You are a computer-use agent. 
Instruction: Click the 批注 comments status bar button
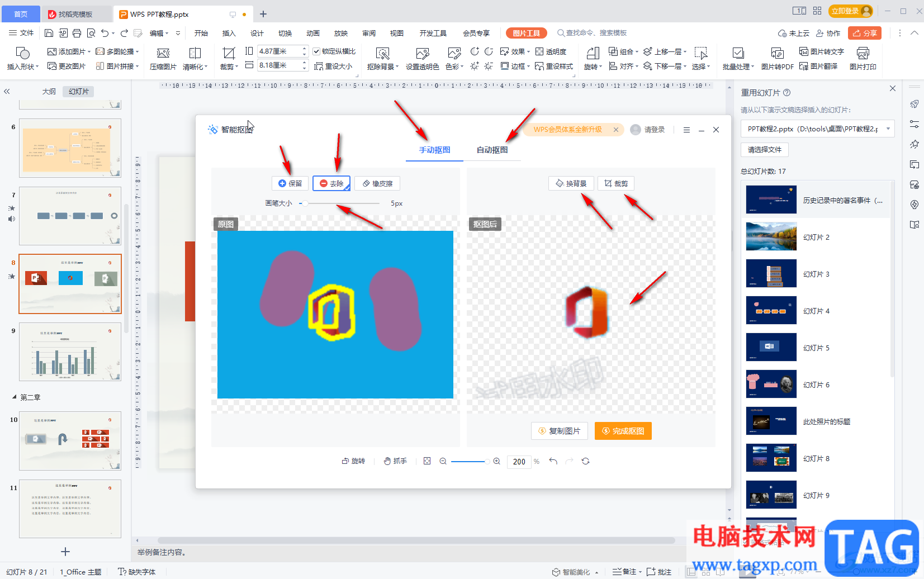(659, 572)
